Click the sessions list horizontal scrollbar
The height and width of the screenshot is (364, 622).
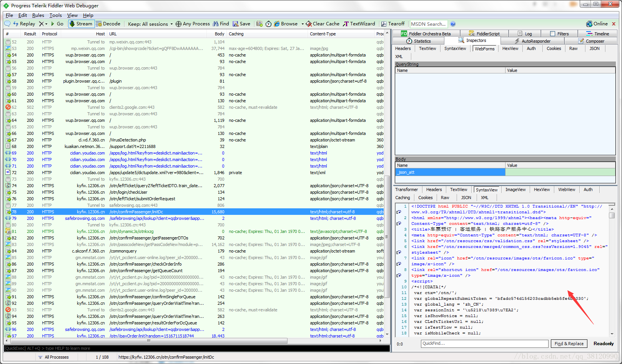[x=149, y=341]
